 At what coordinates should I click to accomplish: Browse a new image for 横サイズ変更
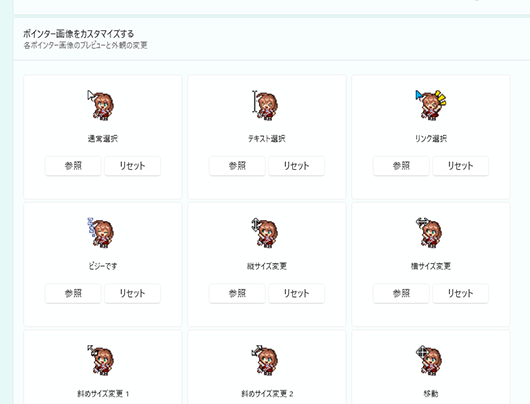401,293
